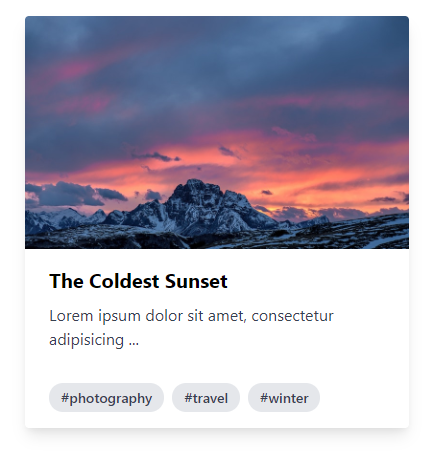Click the hash symbol in the #photography tag
Screen dimensions: 433x458
click(x=65, y=398)
